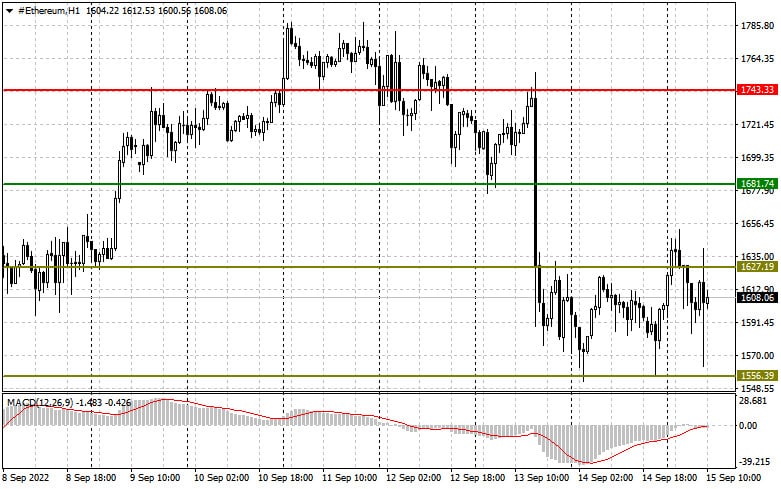The width and height of the screenshot is (781, 489).
Task: Click the green 1681.74 price label
Action: click(757, 183)
